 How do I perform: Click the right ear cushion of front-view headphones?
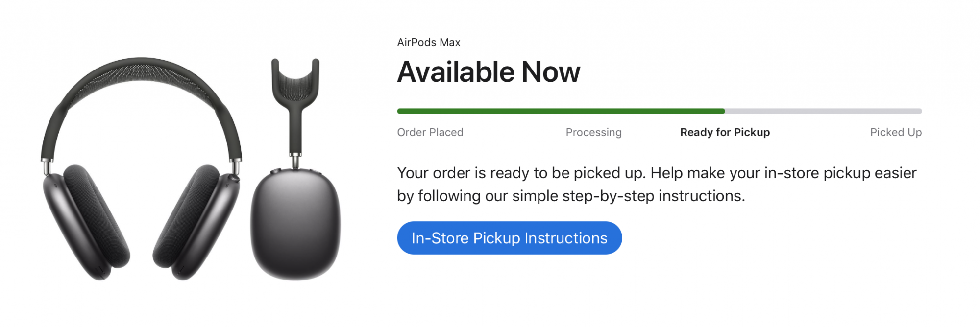click(x=189, y=215)
